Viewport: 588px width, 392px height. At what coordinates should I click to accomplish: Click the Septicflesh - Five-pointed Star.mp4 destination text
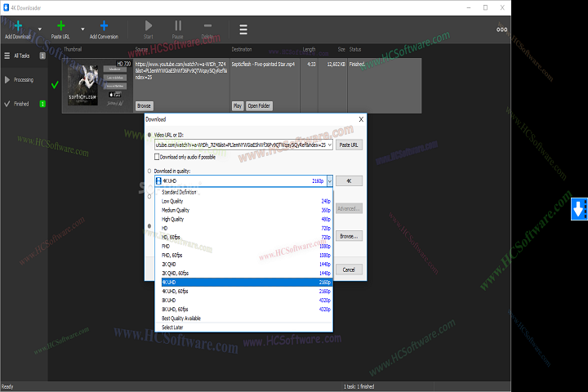(x=263, y=65)
